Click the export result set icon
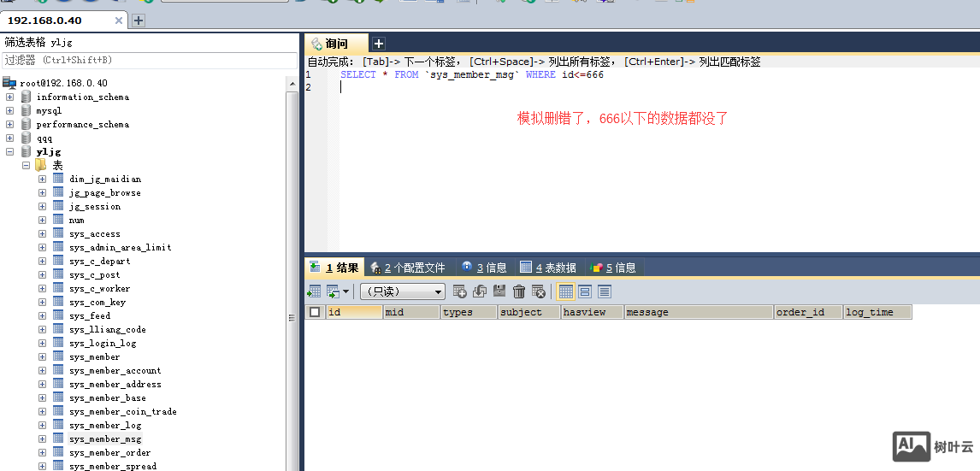980x471 pixels. click(314, 291)
